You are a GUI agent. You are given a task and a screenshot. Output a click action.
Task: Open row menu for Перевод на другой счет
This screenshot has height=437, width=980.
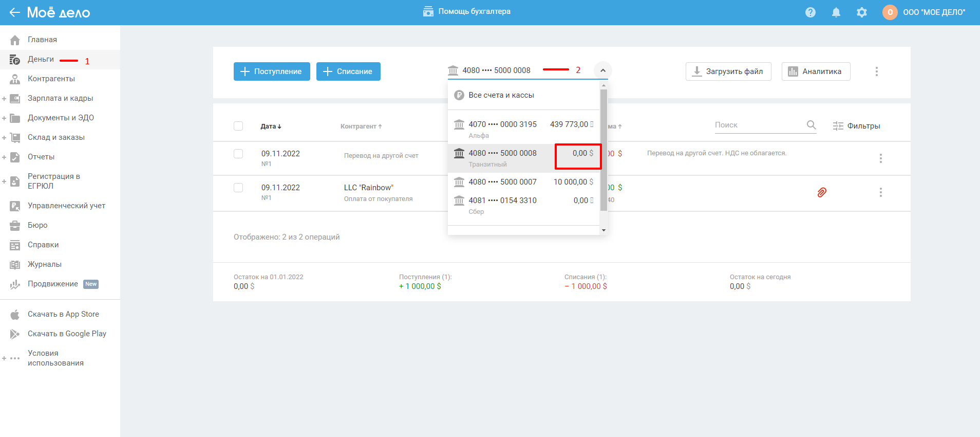[881, 158]
